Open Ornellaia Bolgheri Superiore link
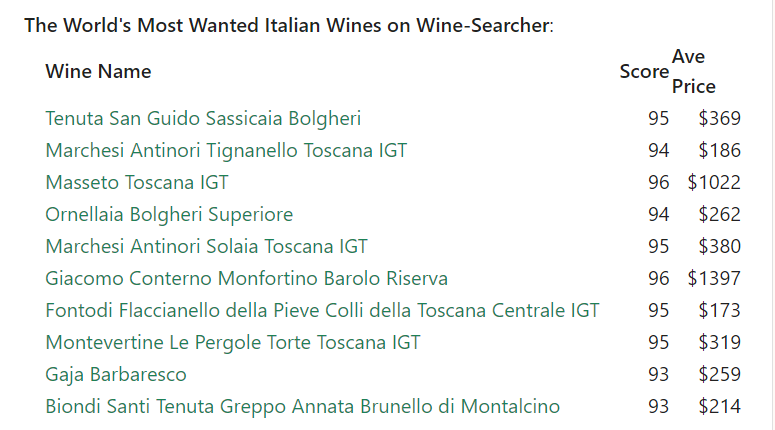Viewport: 775px width, 430px height. tap(169, 215)
